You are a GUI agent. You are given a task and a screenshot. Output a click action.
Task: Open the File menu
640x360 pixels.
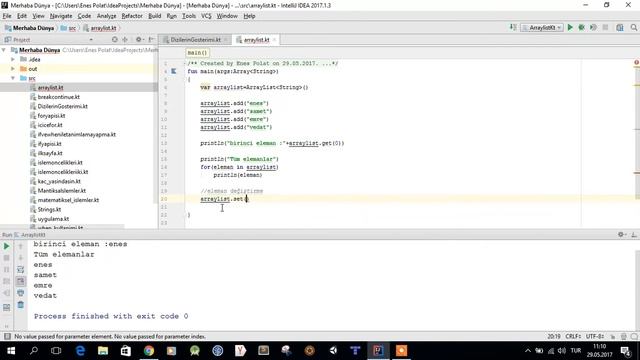pos(7,16)
